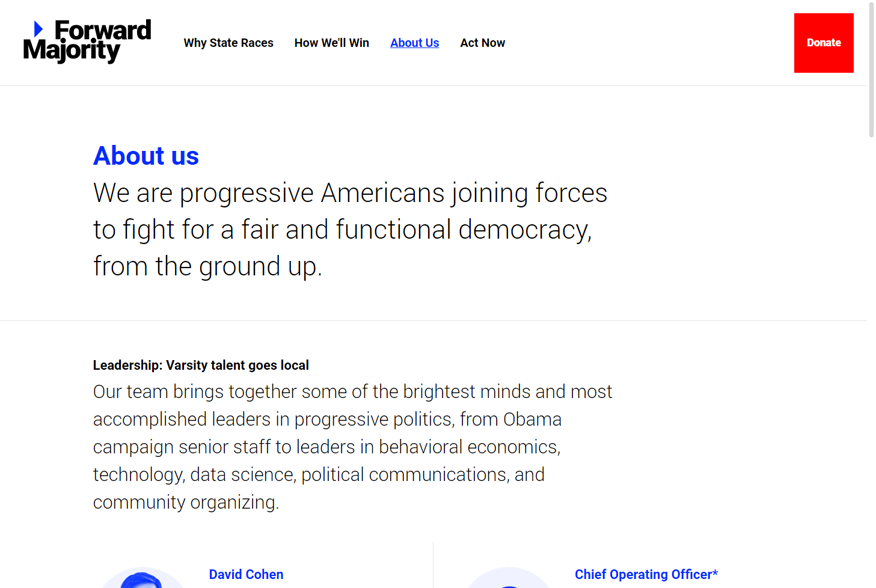Click the scrollbar track below the thumb
876x588 pixels.
(871, 361)
